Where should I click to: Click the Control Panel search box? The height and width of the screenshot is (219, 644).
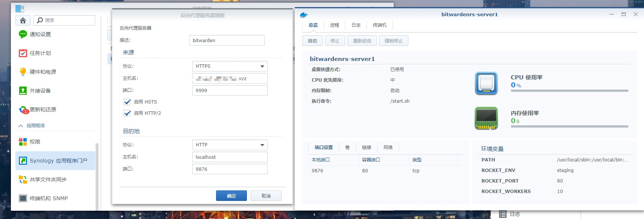click(64, 20)
